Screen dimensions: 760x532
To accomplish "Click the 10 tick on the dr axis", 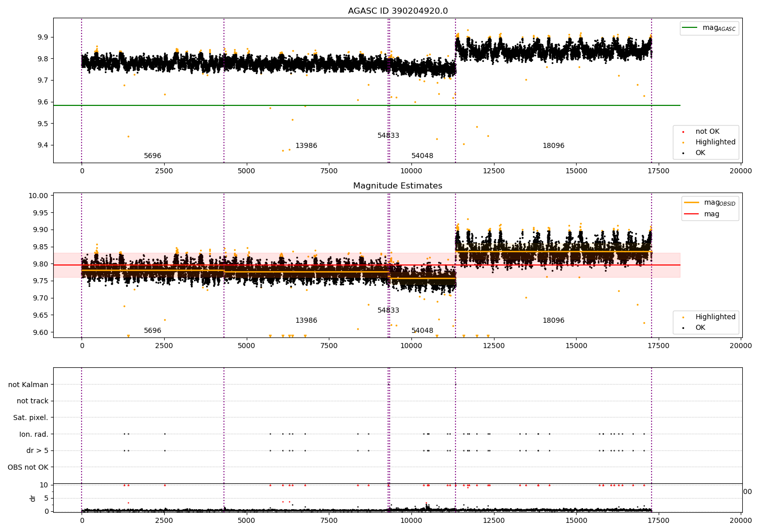I will 44,485.
